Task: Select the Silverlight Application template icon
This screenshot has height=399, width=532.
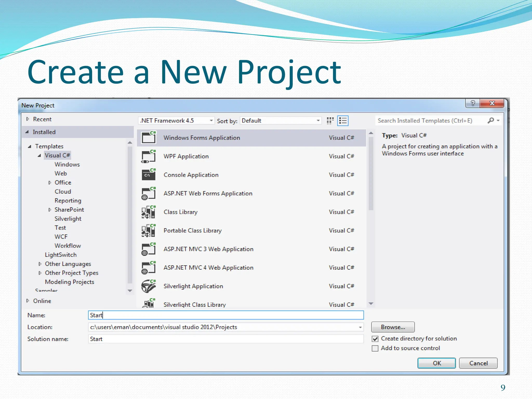Action: (x=149, y=286)
